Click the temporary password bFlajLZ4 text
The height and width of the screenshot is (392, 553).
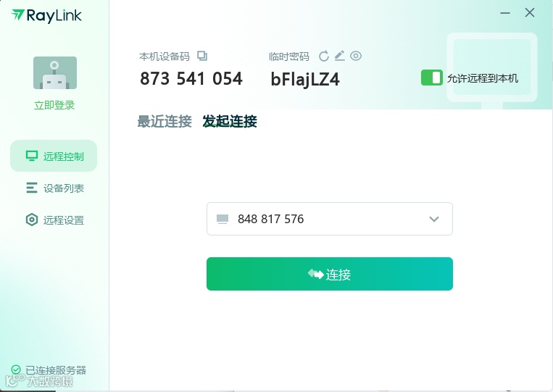click(305, 79)
